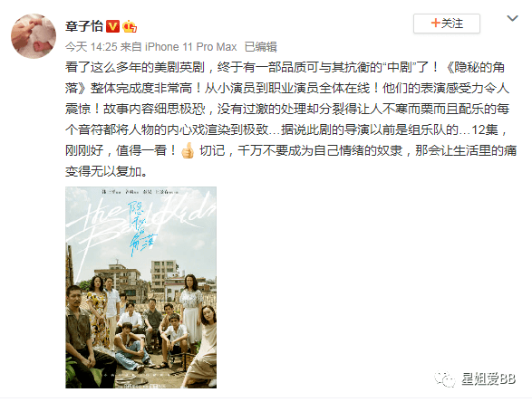Click the orange V verified badge
Image resolution: width=532 pixels, height=402 pixels.
[x=112, y=26]
